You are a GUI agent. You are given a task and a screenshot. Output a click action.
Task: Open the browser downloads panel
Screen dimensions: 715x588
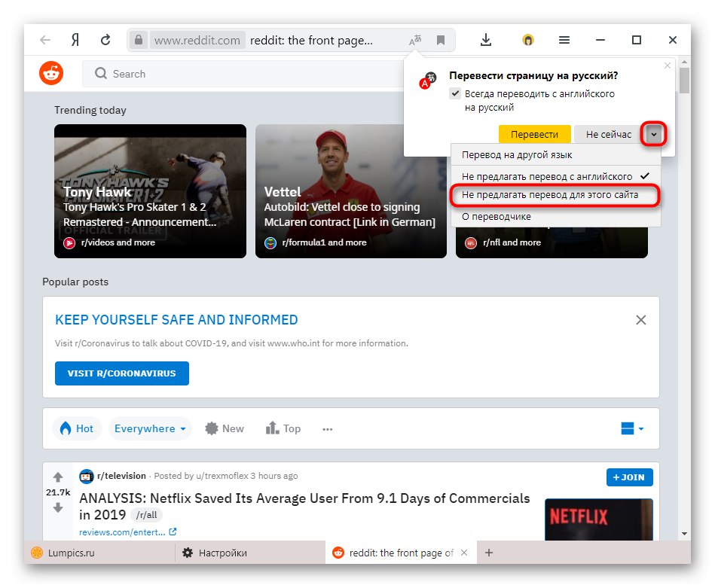pos(485,40)
